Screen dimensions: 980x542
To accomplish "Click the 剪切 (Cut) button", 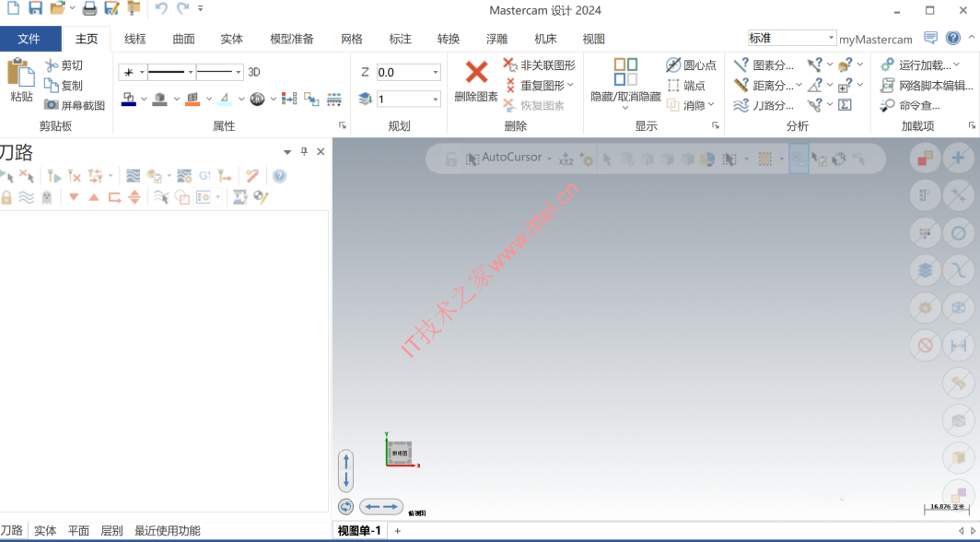I will (x=64, y=65).
